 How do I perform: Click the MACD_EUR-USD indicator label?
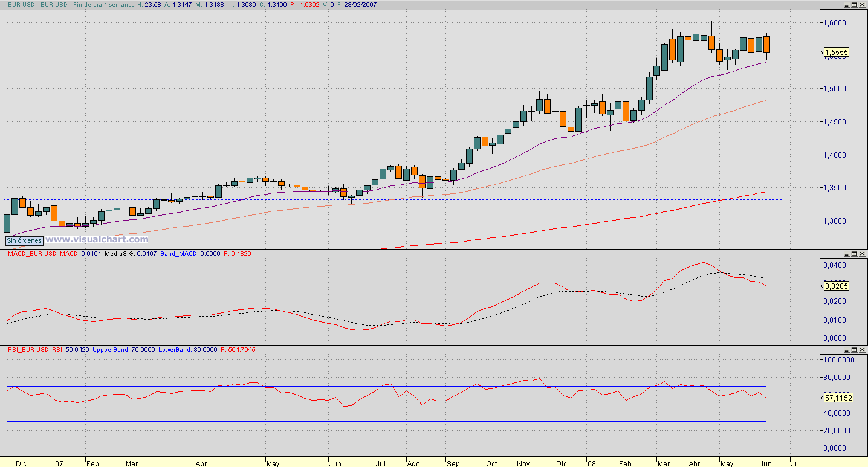(x=32, y=254)
